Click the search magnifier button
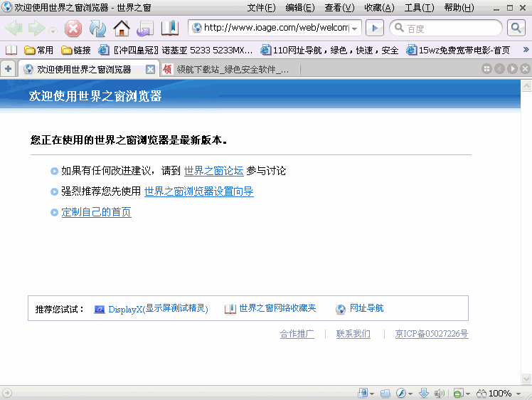Viewport: 532px width, 400px height. pos(516,28)
